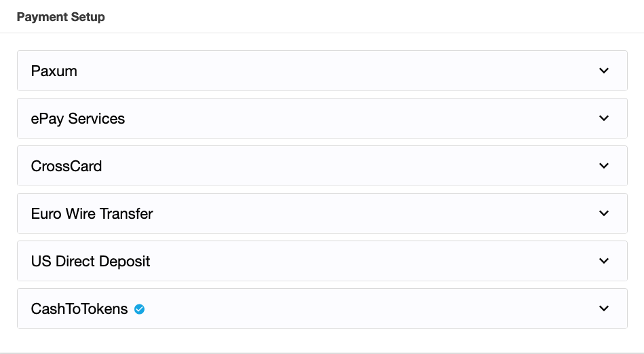Toggle the Euro Wire Transfer chevron

click(604, 213)
